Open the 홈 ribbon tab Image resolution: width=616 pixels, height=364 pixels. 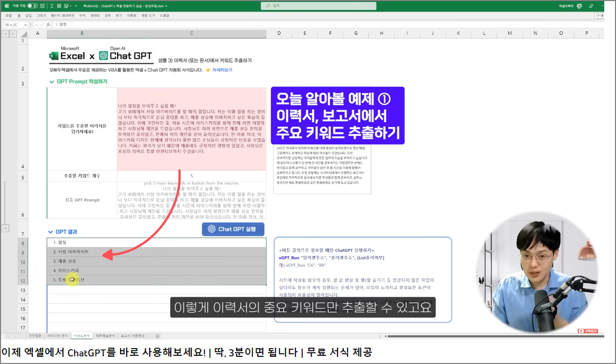[19, 15]
